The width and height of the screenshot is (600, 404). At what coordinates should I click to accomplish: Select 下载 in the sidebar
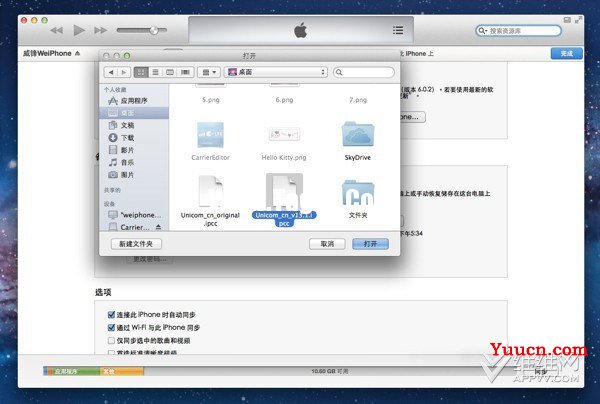click(x=134, y=137)
